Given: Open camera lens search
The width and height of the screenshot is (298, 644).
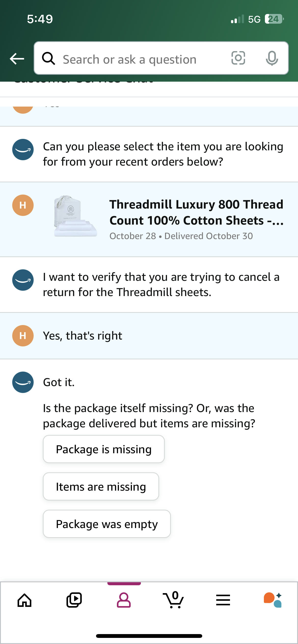Looking at the screenshot, I should tap(238, 58).
